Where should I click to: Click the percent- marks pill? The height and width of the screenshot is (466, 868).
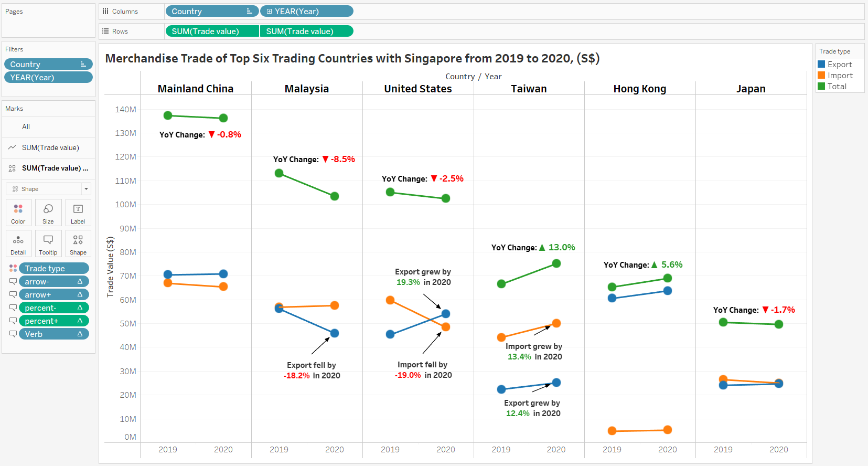(x=54, y=308)
